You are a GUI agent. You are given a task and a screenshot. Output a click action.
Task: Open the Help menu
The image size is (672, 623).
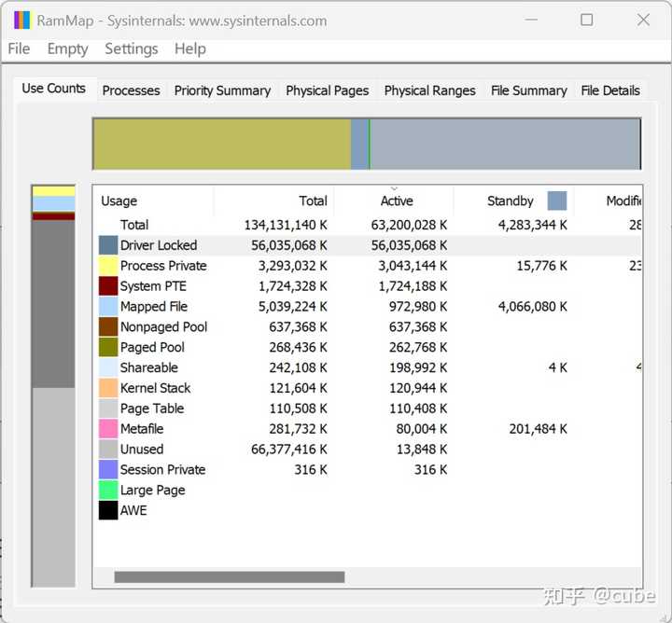(x=189, y=48)
